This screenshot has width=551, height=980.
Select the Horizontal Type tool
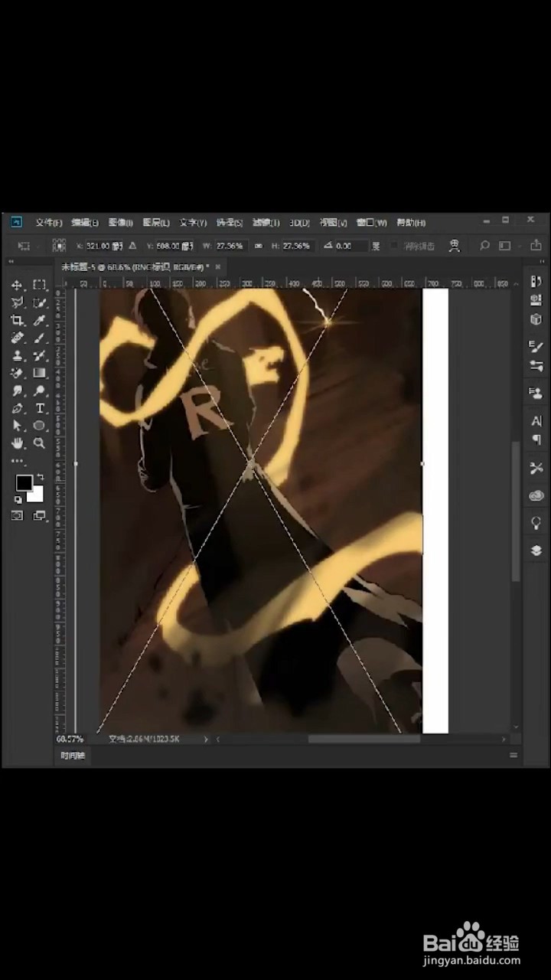(39, 408)
